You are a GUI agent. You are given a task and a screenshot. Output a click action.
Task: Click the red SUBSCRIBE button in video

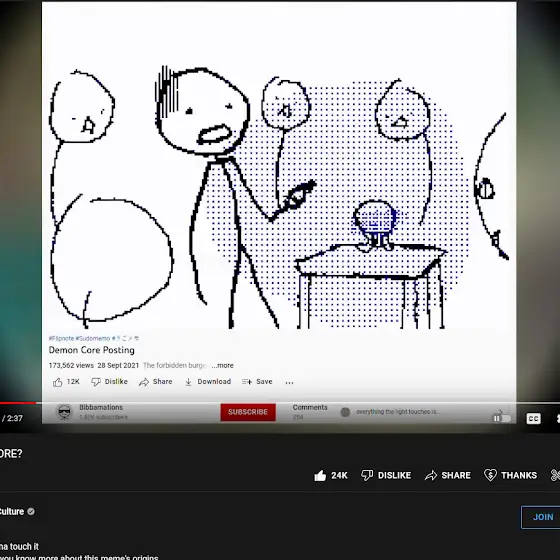tap(248, 412)
